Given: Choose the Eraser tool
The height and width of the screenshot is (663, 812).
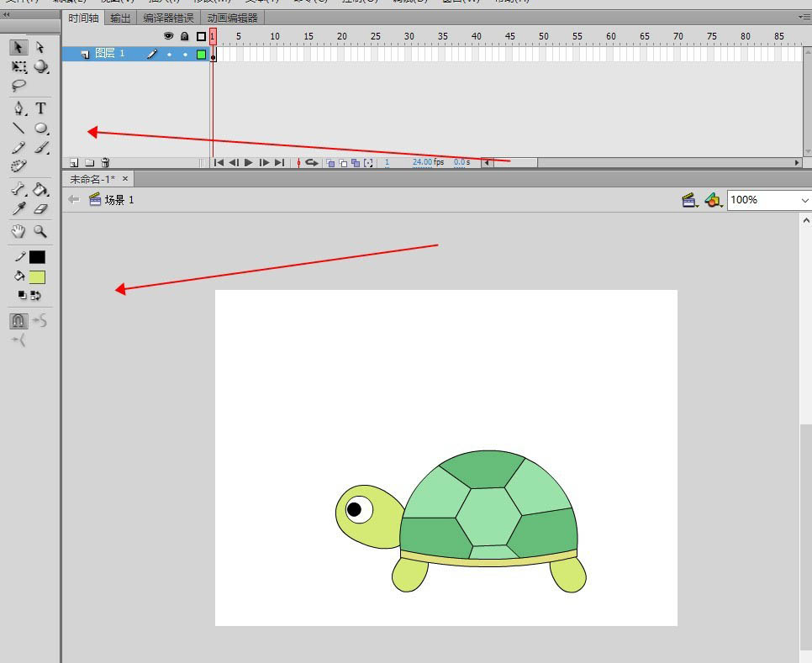Looking at the screenshot, I should (40, 209).
